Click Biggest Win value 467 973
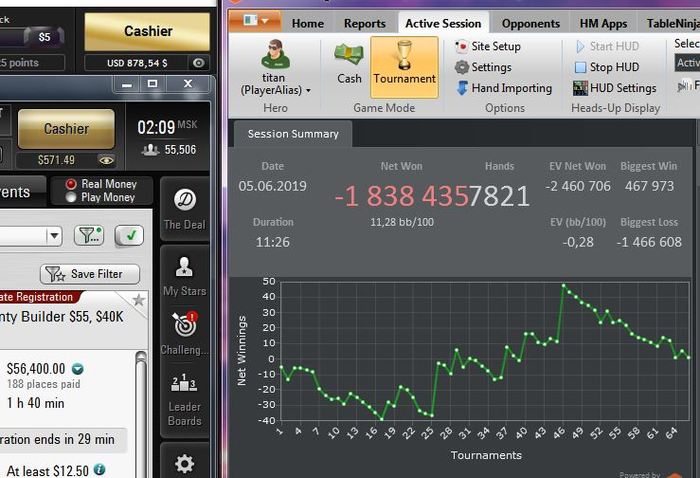Viewport: 700px width, 478px height. click(x=649, y=186)
